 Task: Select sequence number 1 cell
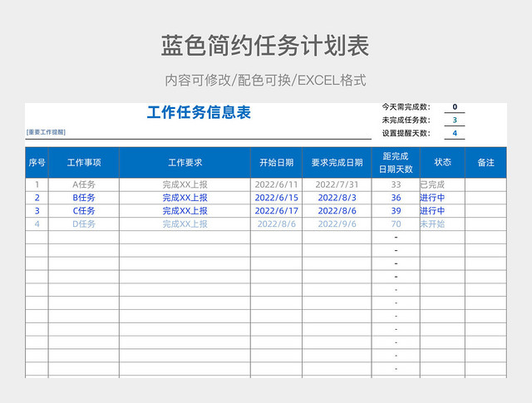tap(37, 184)
